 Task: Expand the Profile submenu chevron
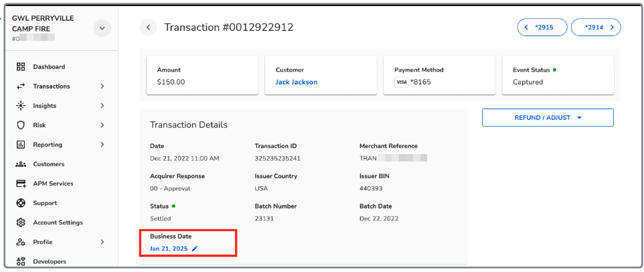[102, 242]
